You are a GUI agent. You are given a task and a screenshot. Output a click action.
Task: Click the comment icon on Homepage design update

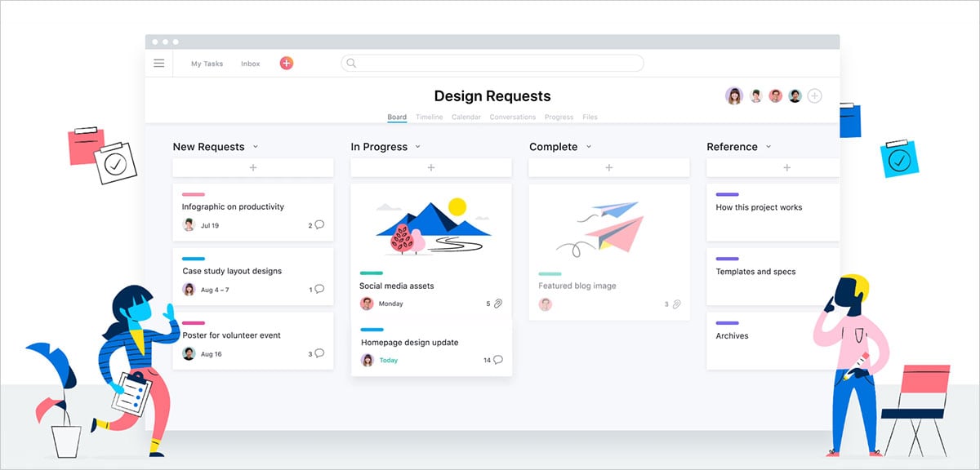click(498, 360)
